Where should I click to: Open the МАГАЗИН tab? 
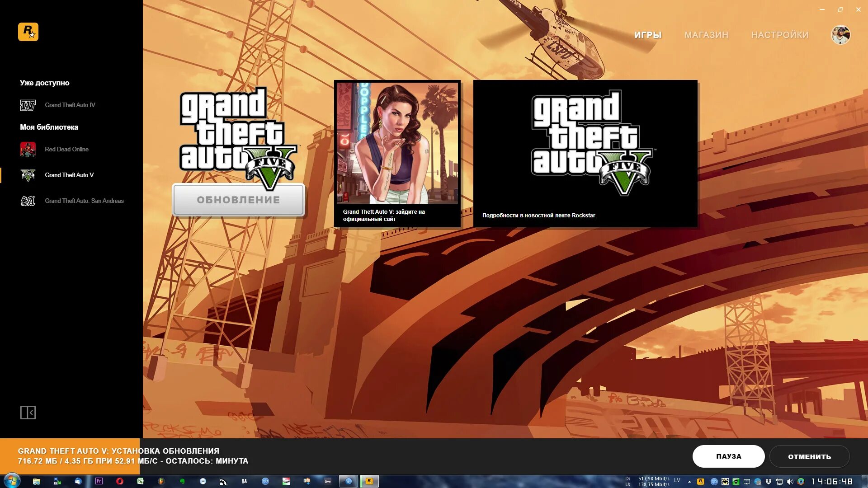(706, 35)
